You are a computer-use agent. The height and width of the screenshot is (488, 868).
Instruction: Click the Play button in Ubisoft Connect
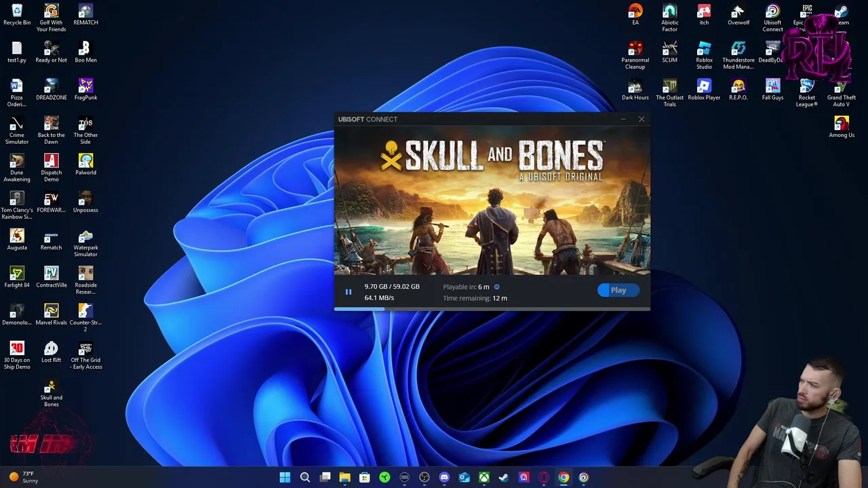618,290
